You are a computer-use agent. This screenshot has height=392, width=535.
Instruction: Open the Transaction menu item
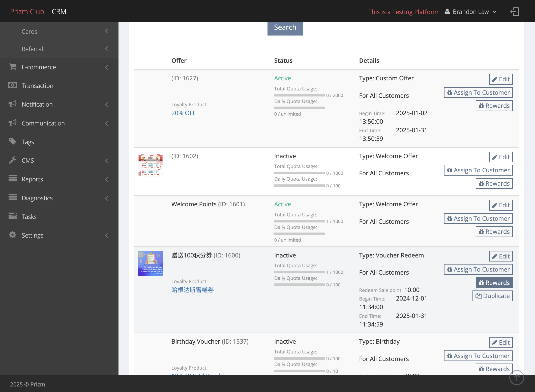(59, 86)
